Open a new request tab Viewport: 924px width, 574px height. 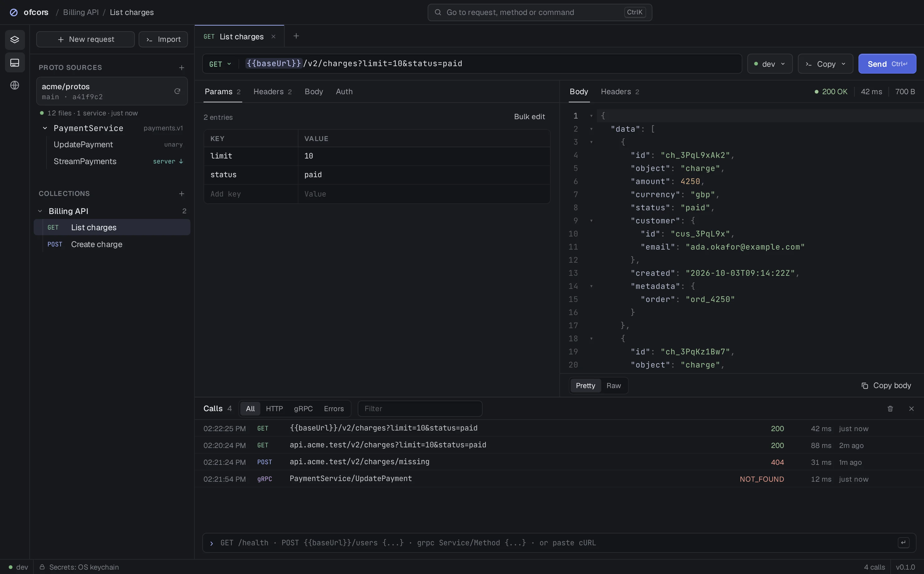pyautogui.click(x=296, y=36)
